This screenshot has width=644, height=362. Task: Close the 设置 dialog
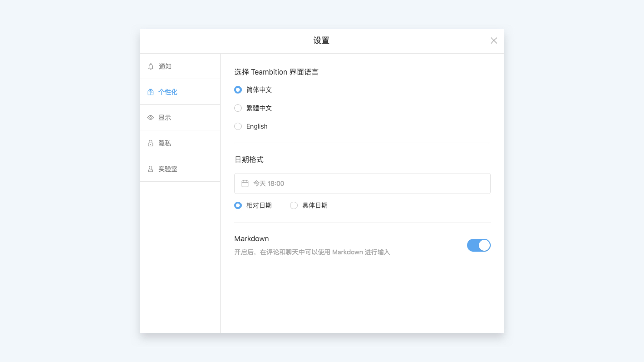click(494, 41)
